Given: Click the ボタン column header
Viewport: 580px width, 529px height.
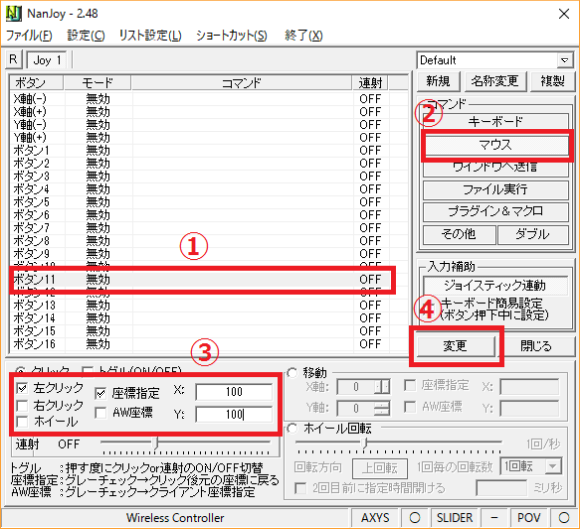Looking at the screenshot, I should (37, 83).
